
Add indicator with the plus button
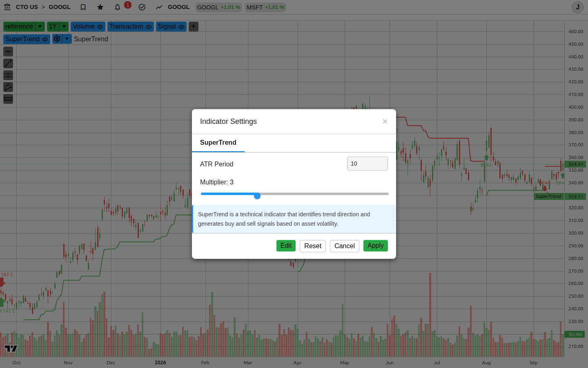[194, 27]
